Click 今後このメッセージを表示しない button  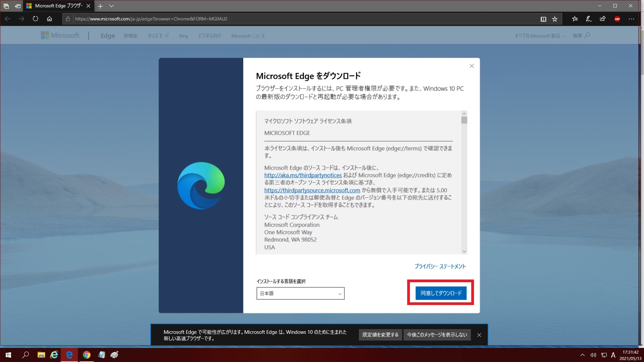point(437,335)
